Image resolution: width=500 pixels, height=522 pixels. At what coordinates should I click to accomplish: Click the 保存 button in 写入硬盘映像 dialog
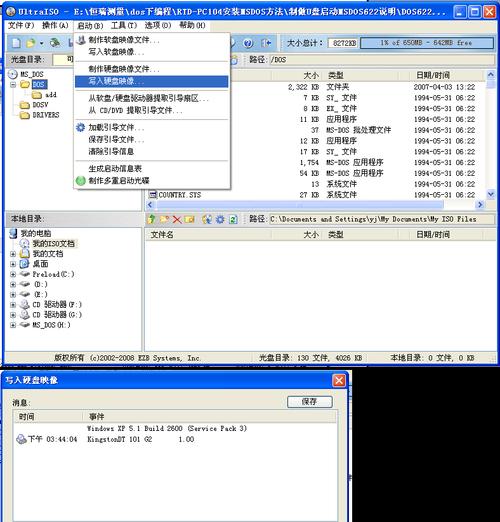(310, 402)
